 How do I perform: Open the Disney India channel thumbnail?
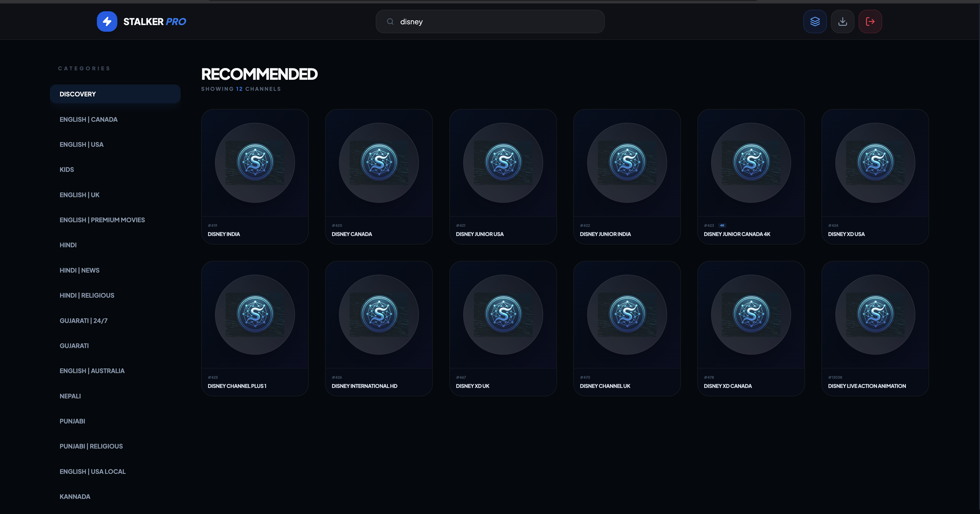[x=255, y=163]
